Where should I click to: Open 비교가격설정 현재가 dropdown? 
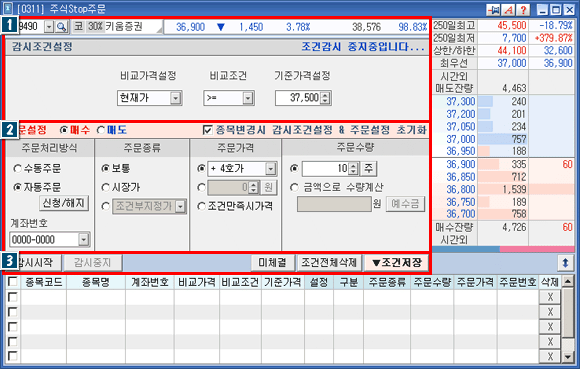click(176, 98)
